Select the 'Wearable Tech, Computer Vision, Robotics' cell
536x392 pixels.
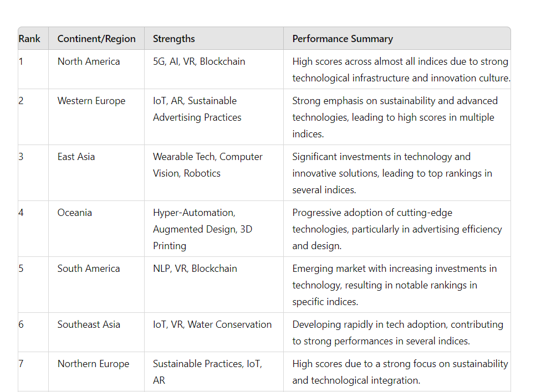(x=213, y=173)
